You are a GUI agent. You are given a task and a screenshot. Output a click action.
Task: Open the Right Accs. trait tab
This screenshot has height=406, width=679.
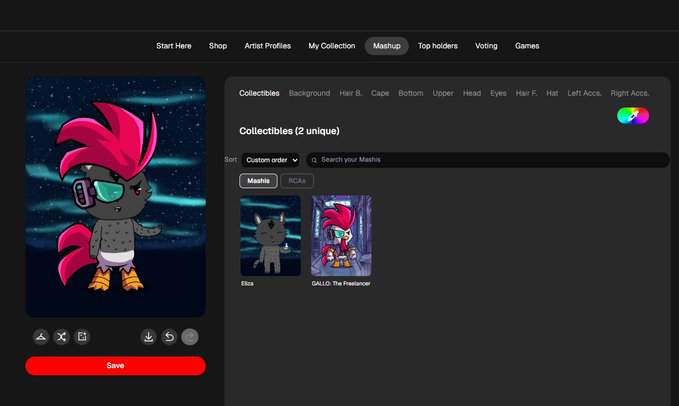click(630, 93)
